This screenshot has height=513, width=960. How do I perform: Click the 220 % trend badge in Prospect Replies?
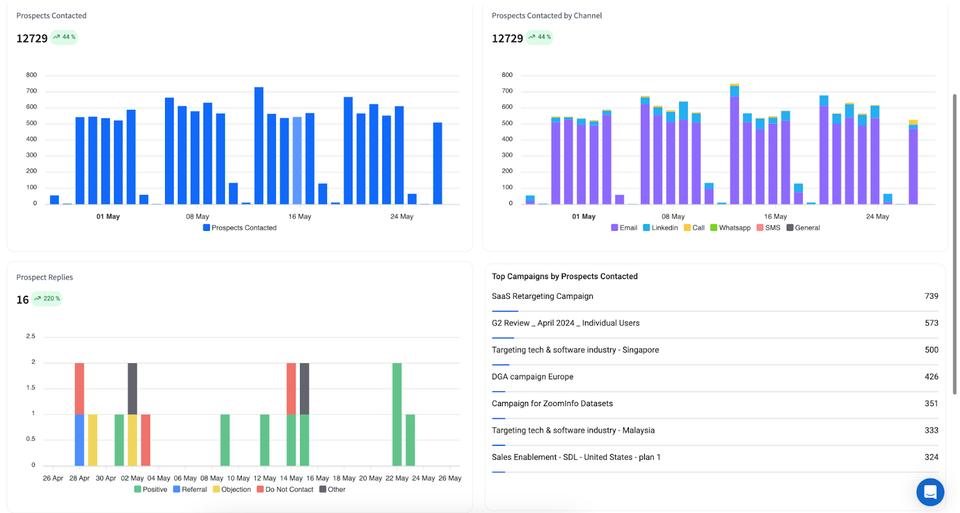pyautogui.click(x=47, y=299)
